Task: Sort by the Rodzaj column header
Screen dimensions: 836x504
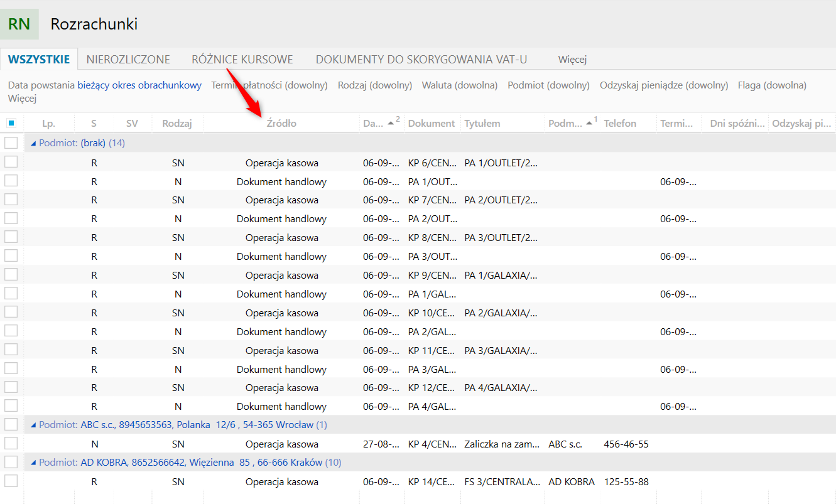Action: point(177,124)
